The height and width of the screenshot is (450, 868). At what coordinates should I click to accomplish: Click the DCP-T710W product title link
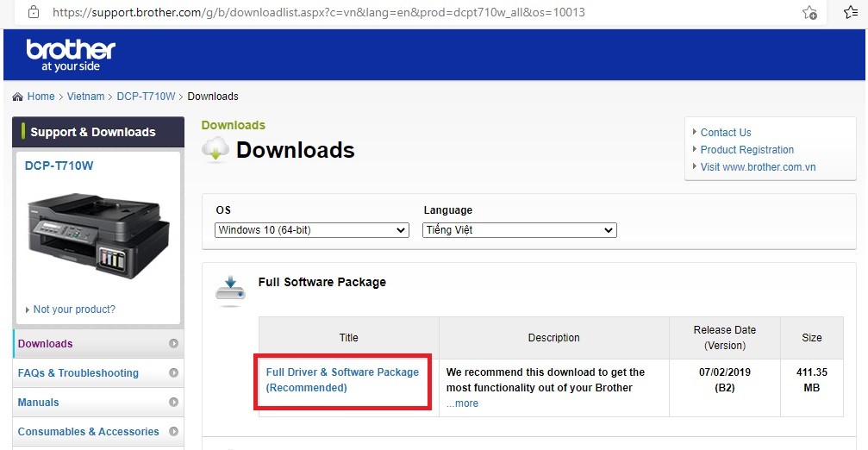pos(59,166)
